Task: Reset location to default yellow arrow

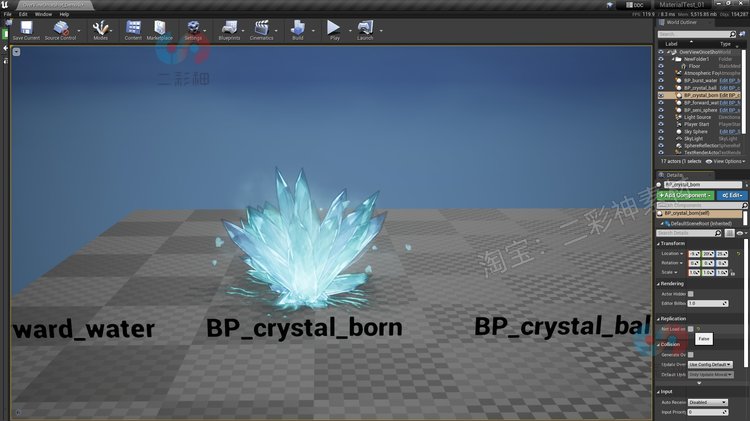Action: (x=738, y=254)
